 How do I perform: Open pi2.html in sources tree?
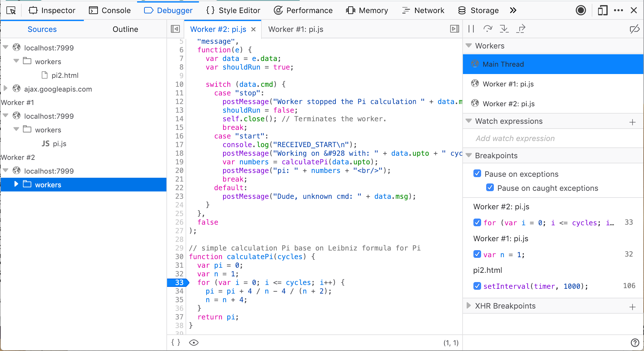(65, 75)
